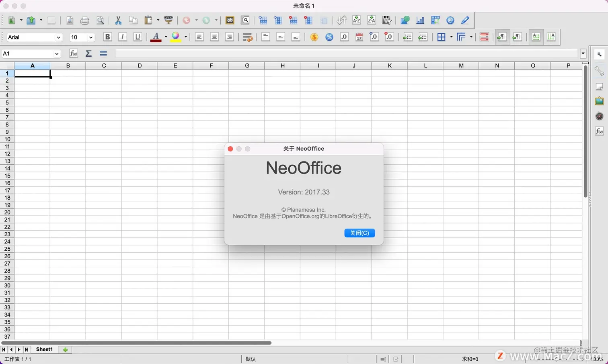Open the sidebar Functions fx icon

[599, 131]
